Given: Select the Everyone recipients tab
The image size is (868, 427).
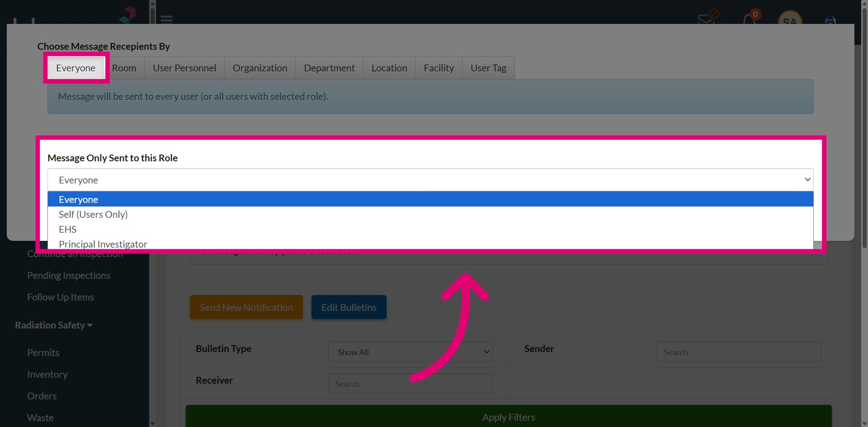Looking at the screenshot, I should [76, 68].
